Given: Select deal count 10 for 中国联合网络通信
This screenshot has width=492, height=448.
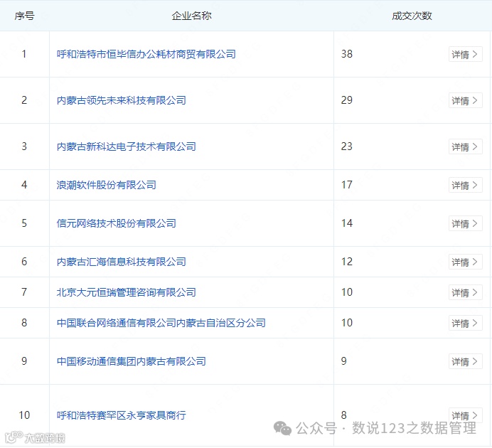Looking at the screenshot, I should [x=347, y=323].
